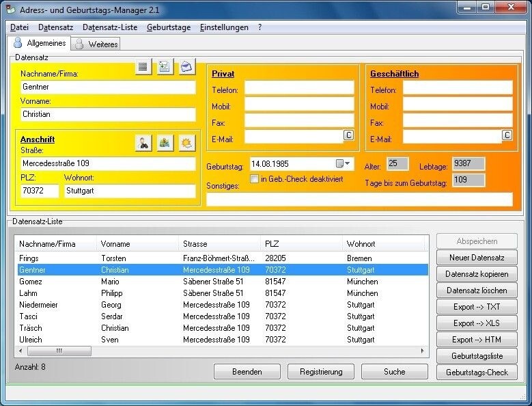This screenshot has width=532, height=406.
Task: Click the Registrierung button
Action: [321, 372]
